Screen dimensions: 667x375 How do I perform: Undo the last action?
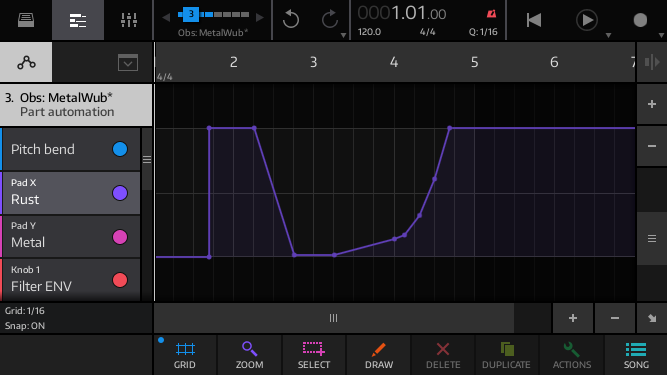(x=291, y=19)
